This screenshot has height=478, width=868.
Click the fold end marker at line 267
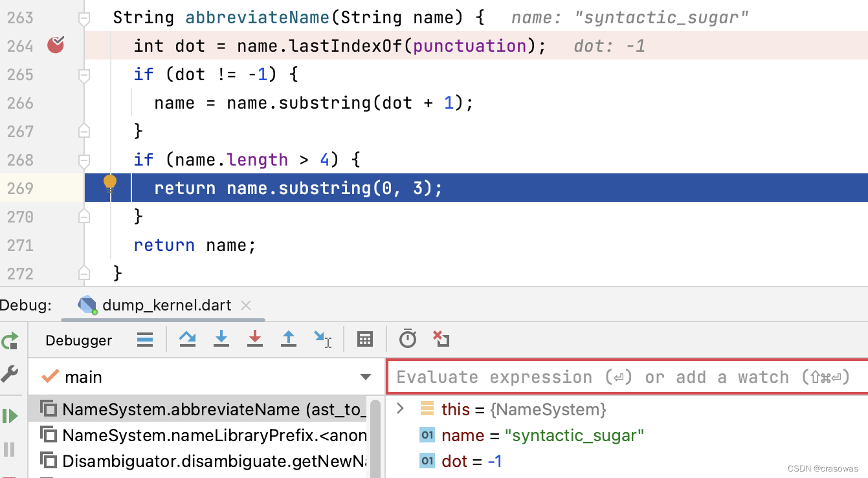tap(84, 131)
